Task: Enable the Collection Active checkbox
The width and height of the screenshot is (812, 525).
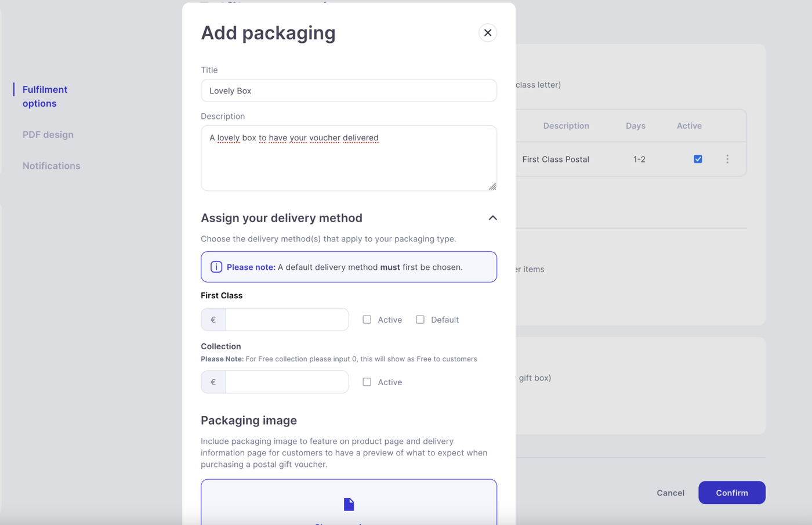Action: click(x=367, y=382)
